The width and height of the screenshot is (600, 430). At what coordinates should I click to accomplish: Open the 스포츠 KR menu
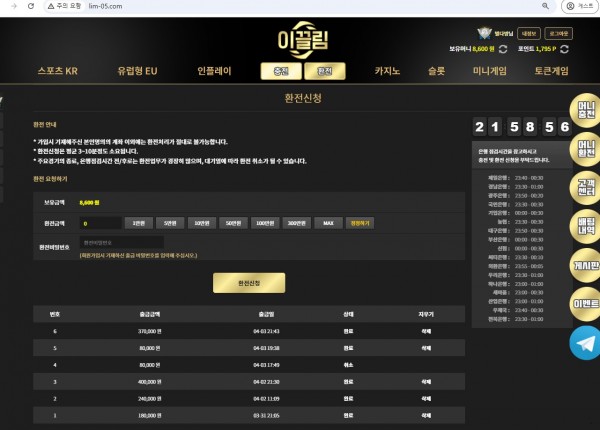[58, 71]
